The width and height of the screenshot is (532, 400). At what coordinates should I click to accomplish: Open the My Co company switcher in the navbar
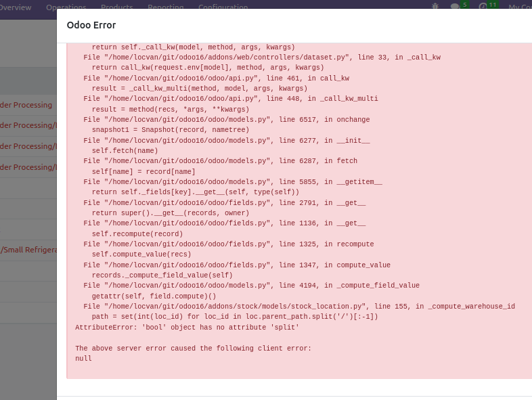pos(520,7)
